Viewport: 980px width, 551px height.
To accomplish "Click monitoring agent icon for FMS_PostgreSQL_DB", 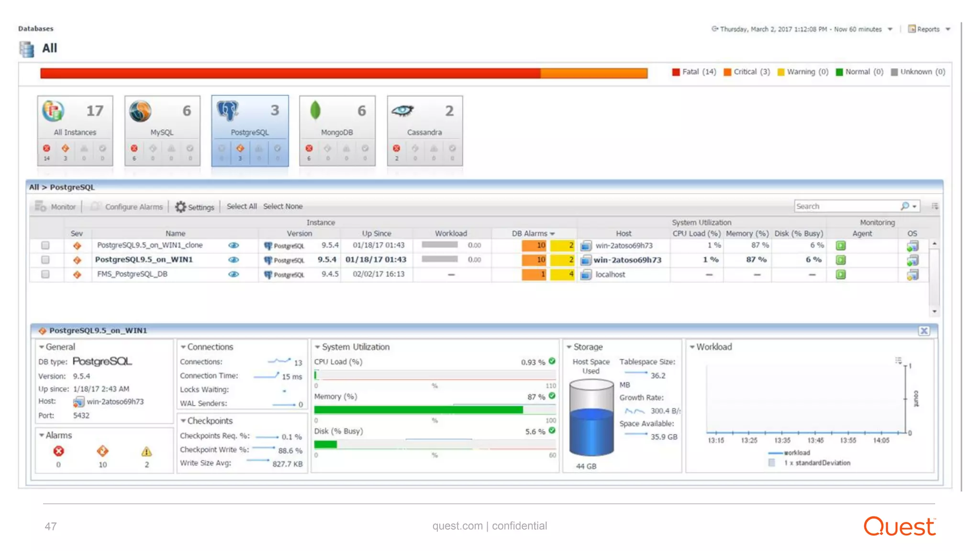I will point(841,275).
